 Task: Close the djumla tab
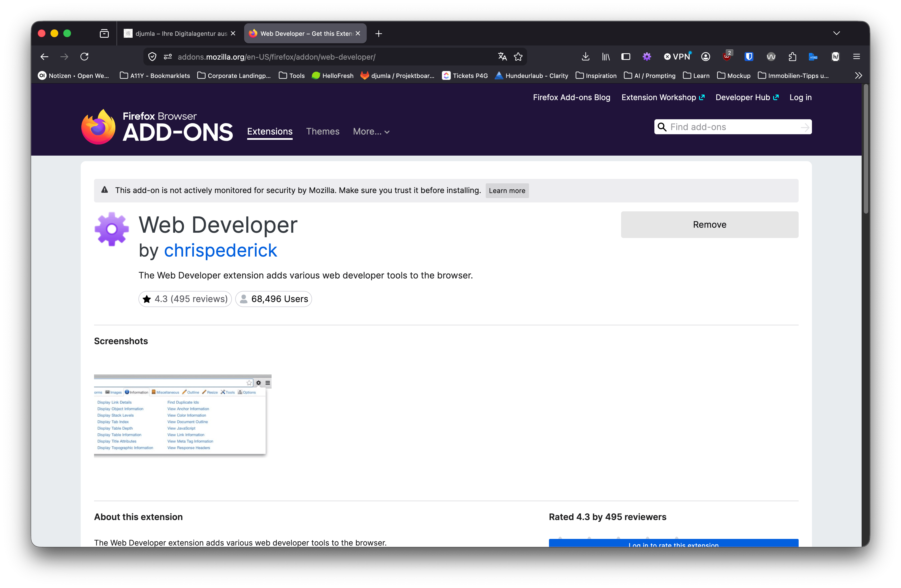point(233,33)
